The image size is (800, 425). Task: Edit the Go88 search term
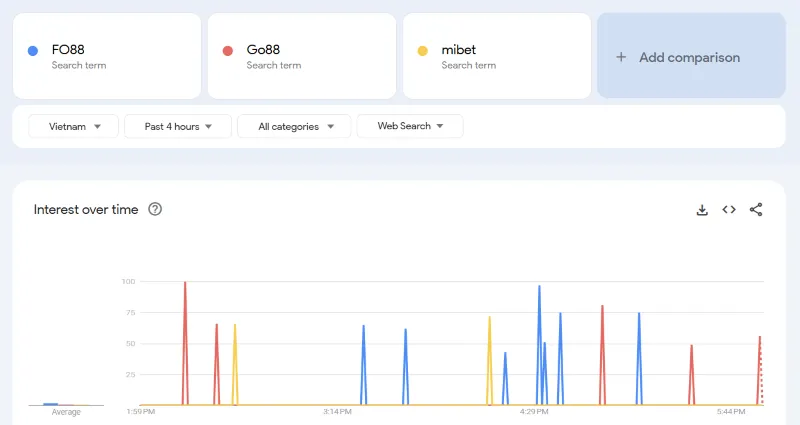[x=263, y=49]
